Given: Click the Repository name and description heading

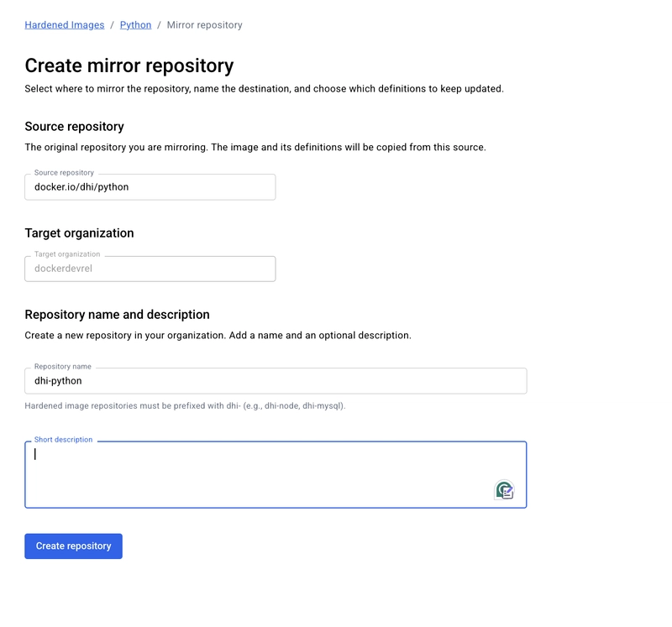Looking at the screenshot, I should pyautogui.click(x=117, y=315).
